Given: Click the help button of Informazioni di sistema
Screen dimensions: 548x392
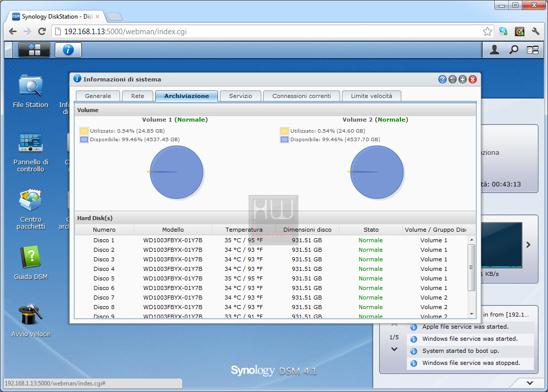Looking at the screenshot, I should pos(442,79).
